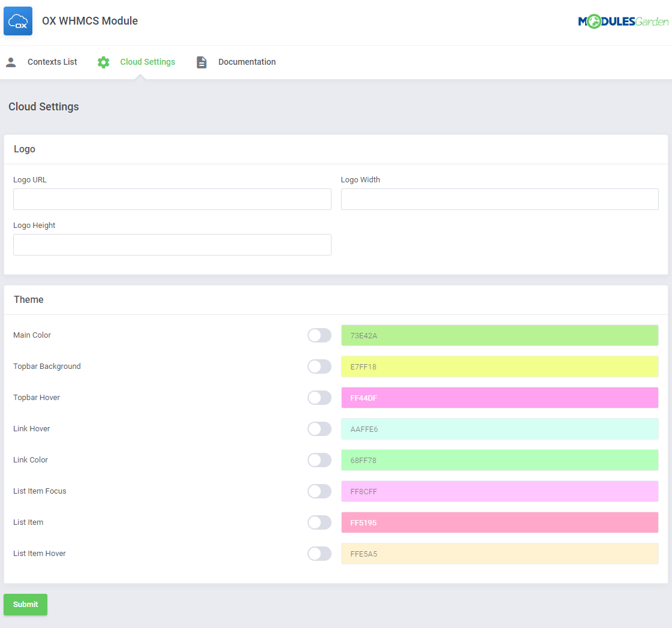Viewport: 672px width, 628px height.
Task: Click the Topbar Hover label
Action: pos(37,398)
